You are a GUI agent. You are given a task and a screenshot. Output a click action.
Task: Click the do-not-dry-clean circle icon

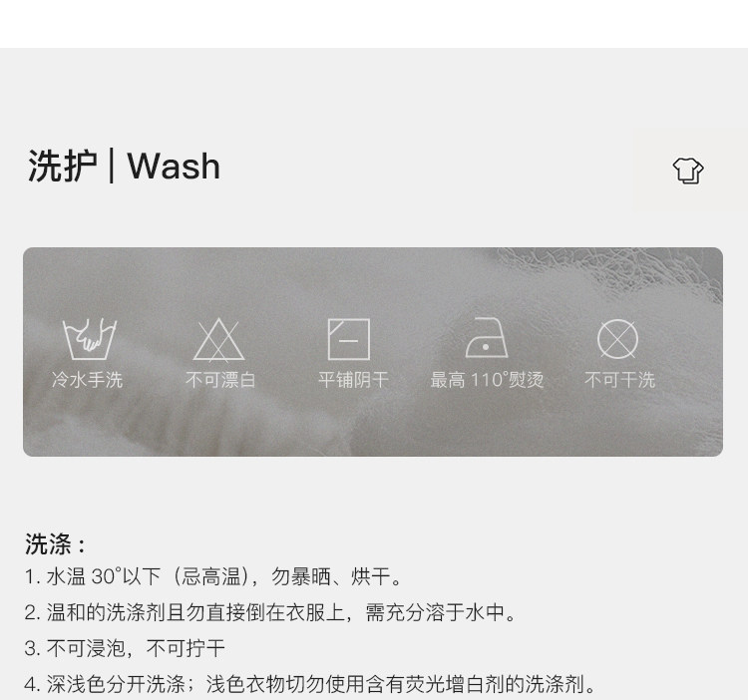617,339
